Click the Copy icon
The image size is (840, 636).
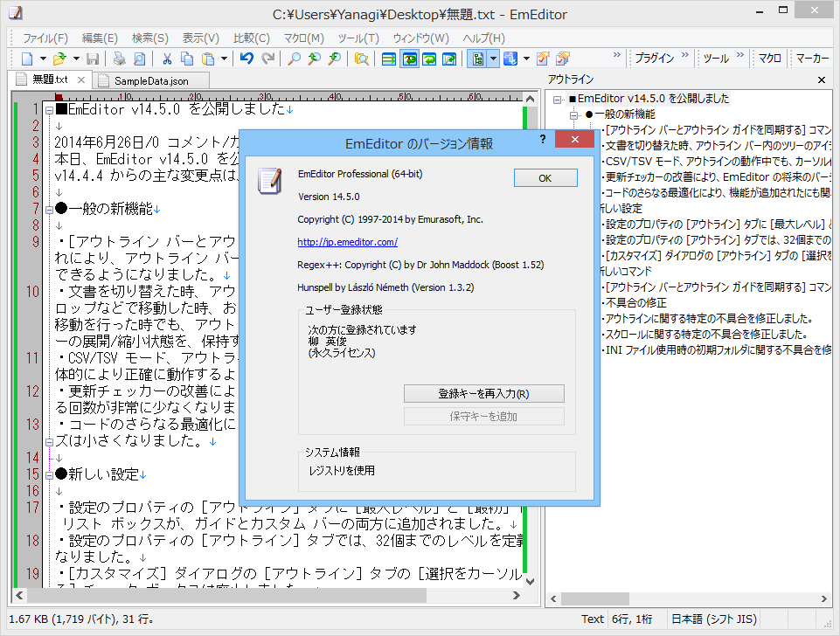[x=185, y=58]
